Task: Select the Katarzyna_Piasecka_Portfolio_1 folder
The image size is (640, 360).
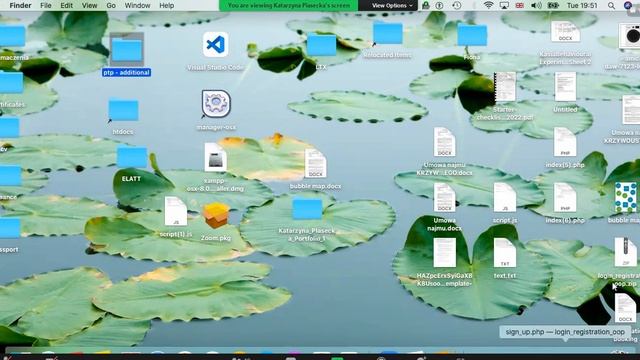Action: click(307, 209)
